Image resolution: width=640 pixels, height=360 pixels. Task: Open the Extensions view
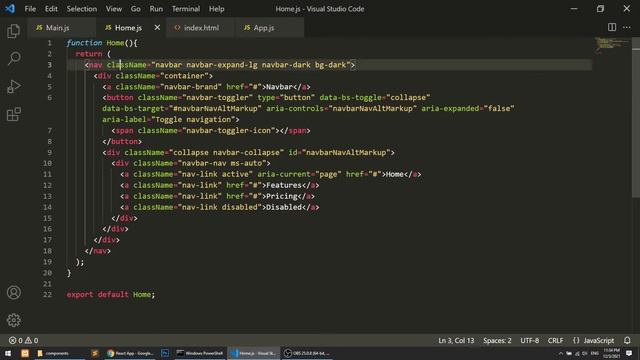(13, 114)
